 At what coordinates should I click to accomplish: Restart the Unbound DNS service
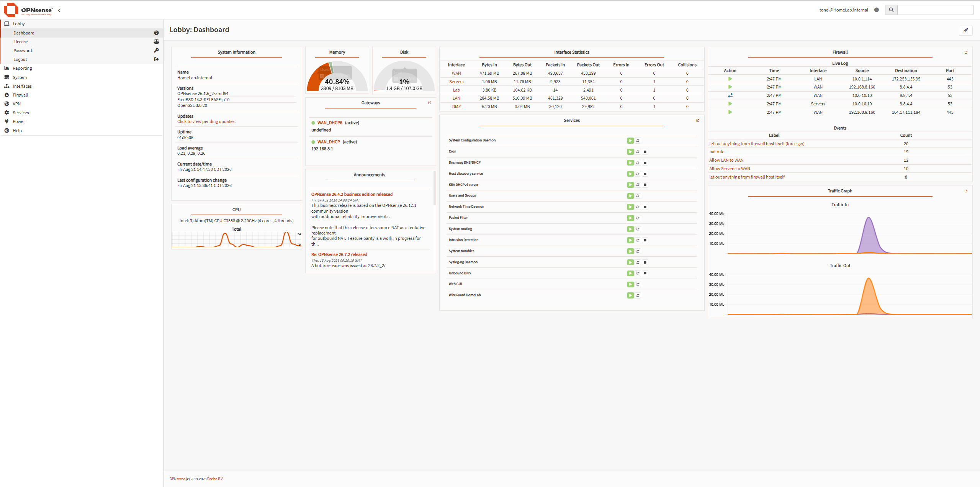[x=638, y=274]
